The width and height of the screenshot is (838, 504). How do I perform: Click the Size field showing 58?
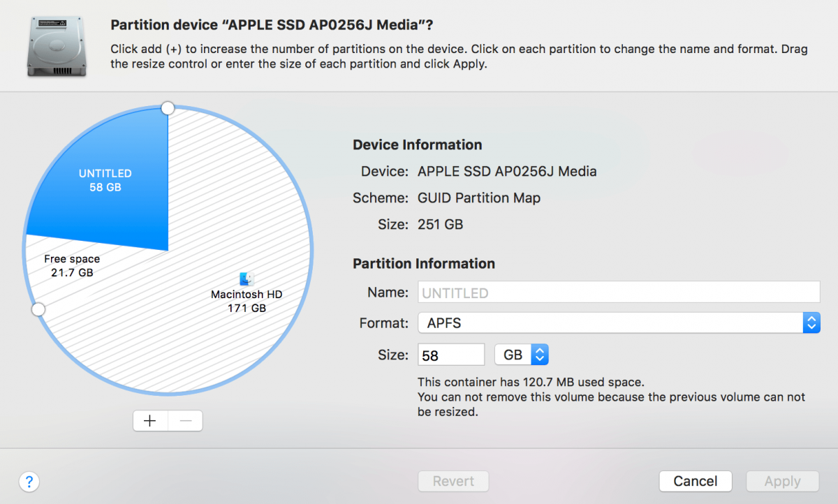(450, 354)
